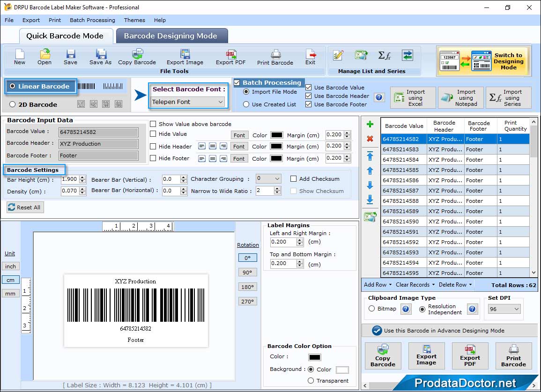The image size is (541, 392).
Task: Select the Use Created List option
Action: click(246, 104)
